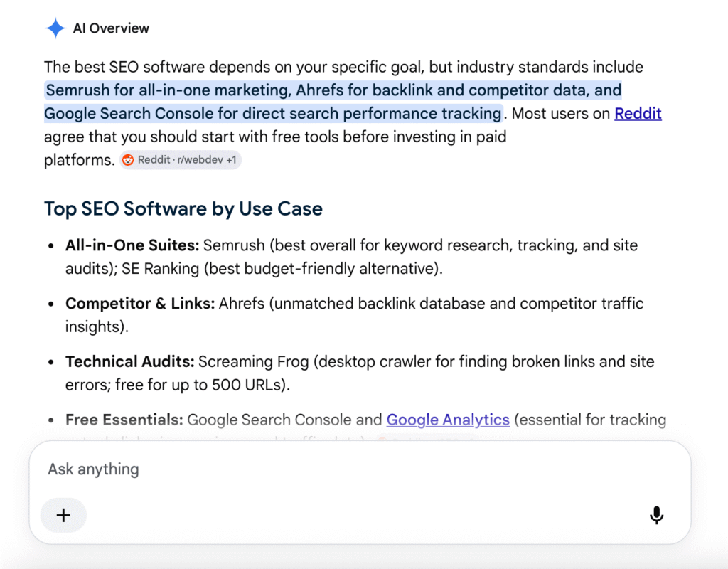Focus the Ask anything input field

coord(360,469)
